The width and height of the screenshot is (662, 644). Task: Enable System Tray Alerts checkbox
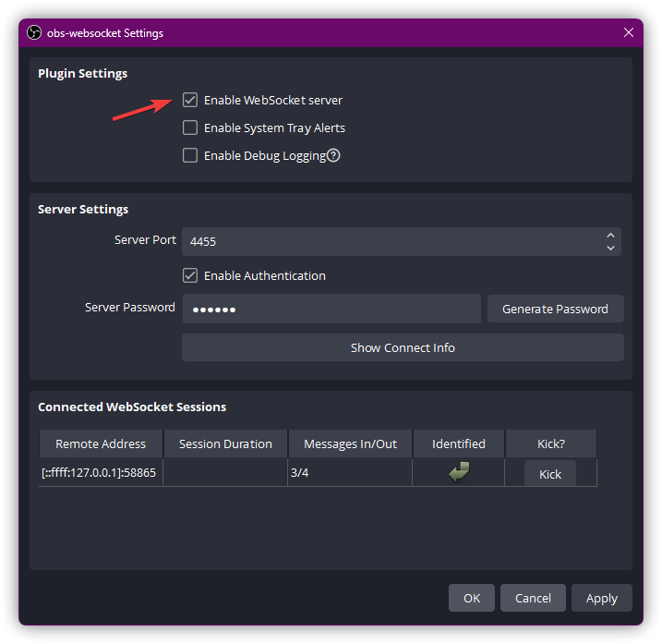tap(190, 128)
